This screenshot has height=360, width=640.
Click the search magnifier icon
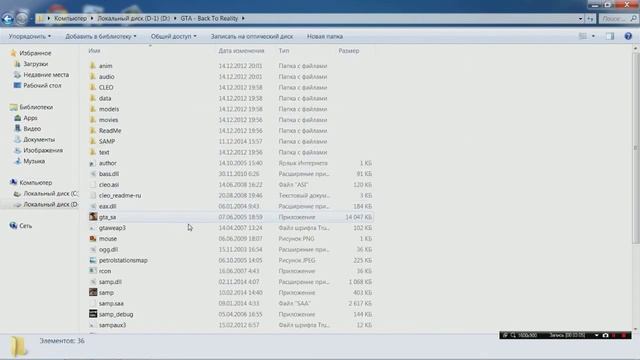633,18
